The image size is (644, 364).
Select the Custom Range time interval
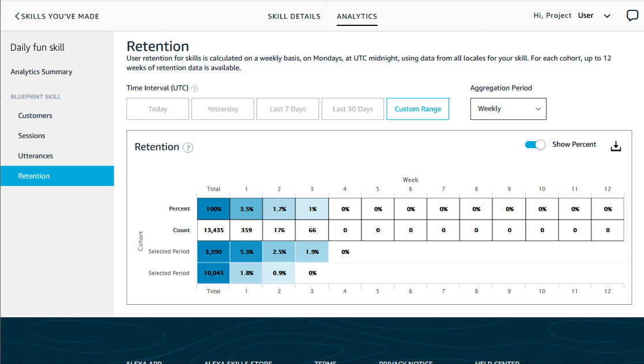[x=417, y=109]
